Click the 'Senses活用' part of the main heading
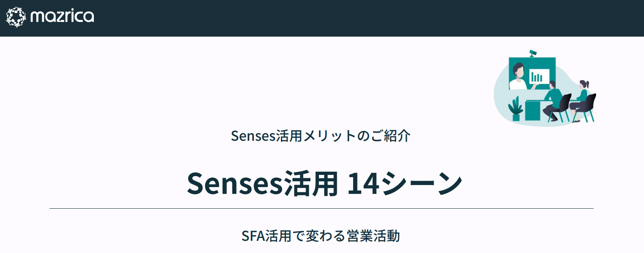 [x=262, y=183]
